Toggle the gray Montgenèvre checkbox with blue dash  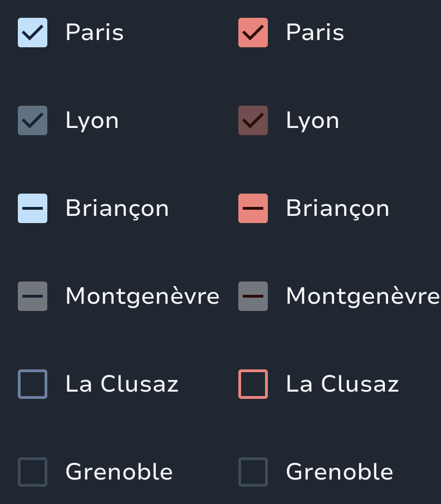[x=32, y=296]
